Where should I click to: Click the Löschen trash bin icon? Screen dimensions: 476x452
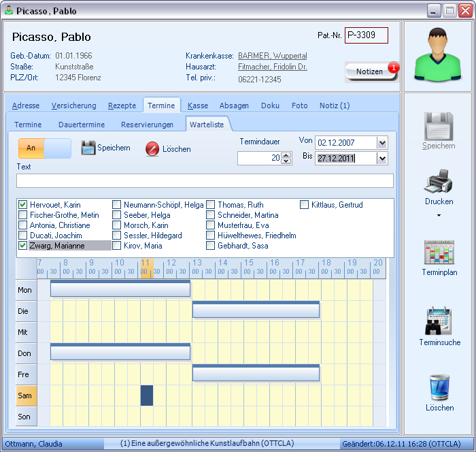point(439,387)
